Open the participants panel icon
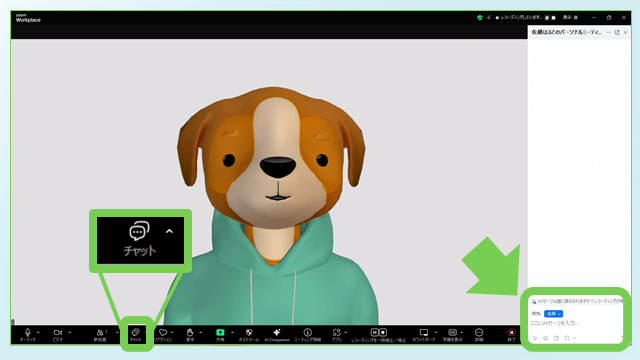Image resolution: width=640 pixels, height=360 pixels. 100,335
